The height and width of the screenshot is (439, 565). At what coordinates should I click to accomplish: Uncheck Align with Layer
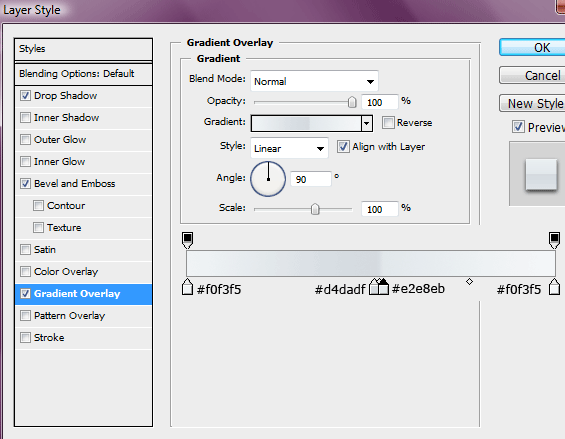click(x=343, y=147)
